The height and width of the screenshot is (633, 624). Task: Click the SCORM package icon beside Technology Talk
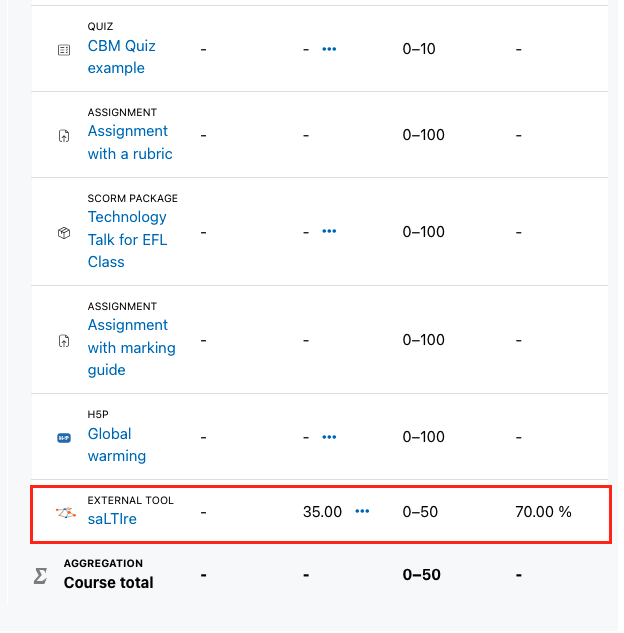pyautogui.click(x=64, y=233)
